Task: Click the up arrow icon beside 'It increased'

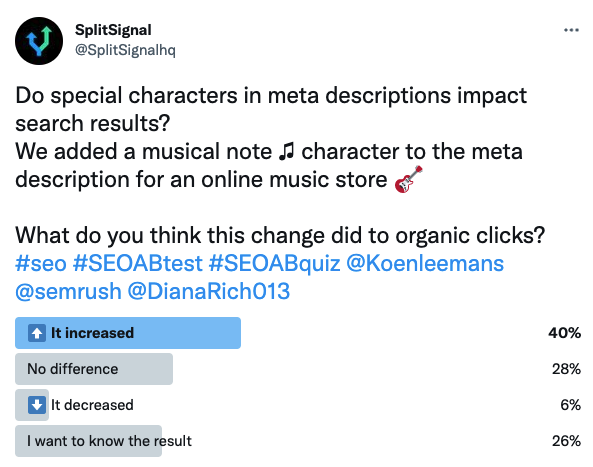Action: coord(37,333)
